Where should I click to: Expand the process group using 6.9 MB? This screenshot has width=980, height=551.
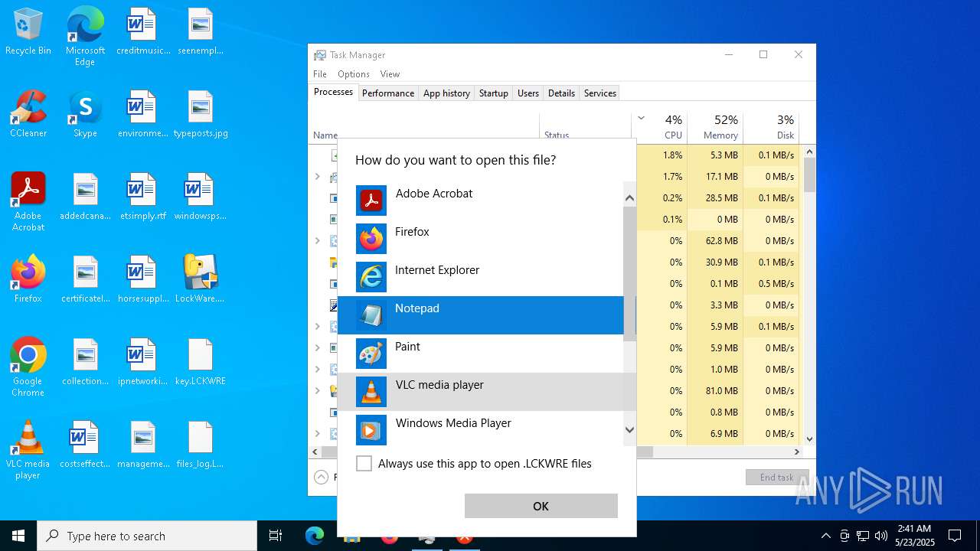pyautogui.click(x=318, y=433)
